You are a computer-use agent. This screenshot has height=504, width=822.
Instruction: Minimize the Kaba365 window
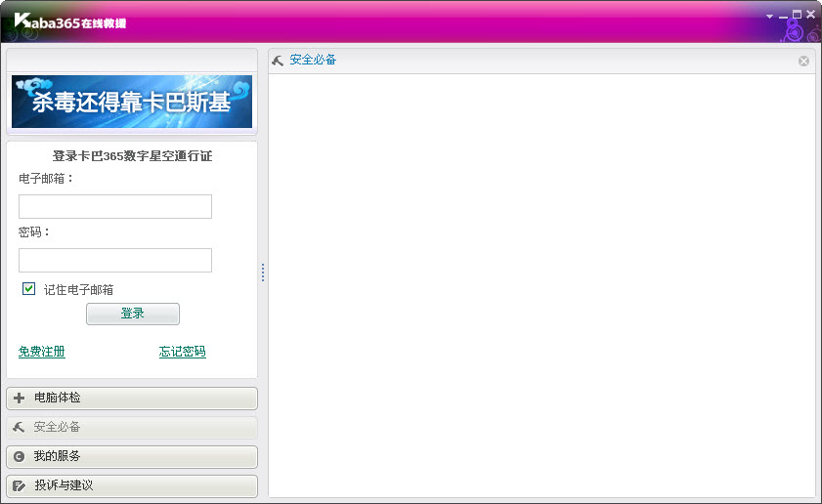[x=783, y=16]
